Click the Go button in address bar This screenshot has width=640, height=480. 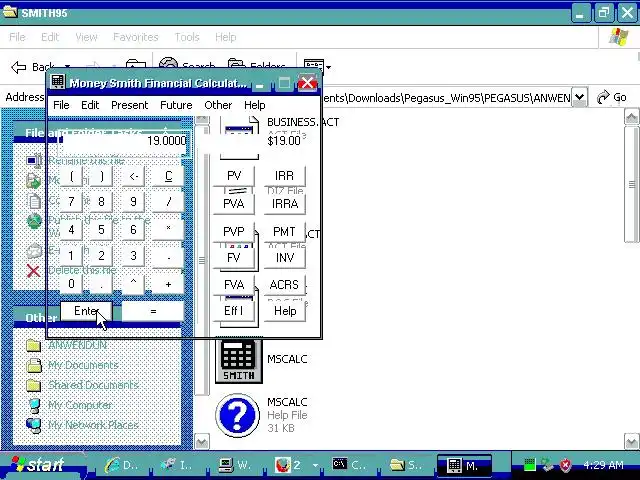(x=611, y=97)
